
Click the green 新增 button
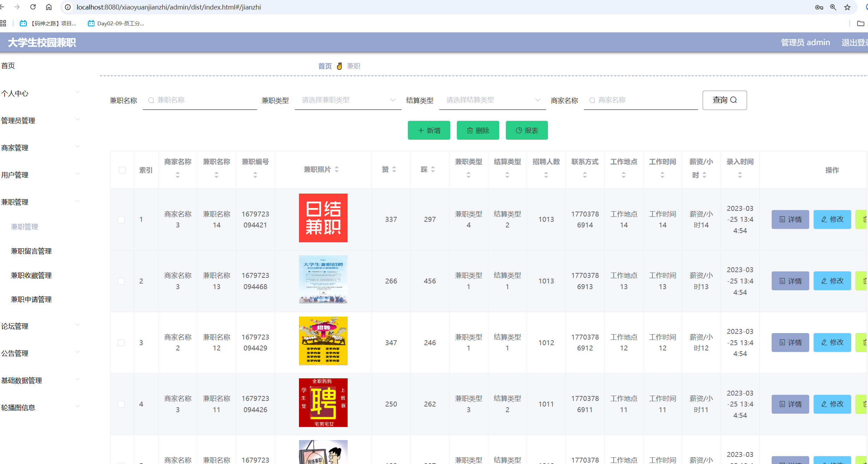click(x=429, y=130)
